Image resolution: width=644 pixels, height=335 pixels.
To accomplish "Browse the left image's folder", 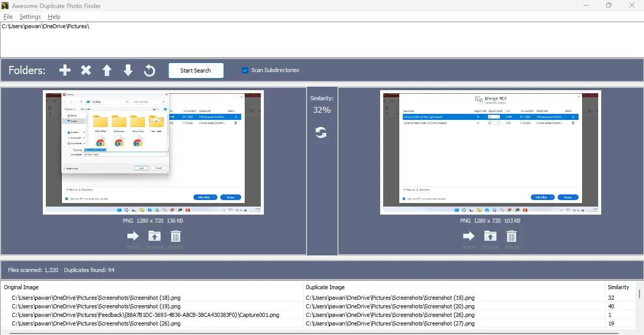I will 154,236.
